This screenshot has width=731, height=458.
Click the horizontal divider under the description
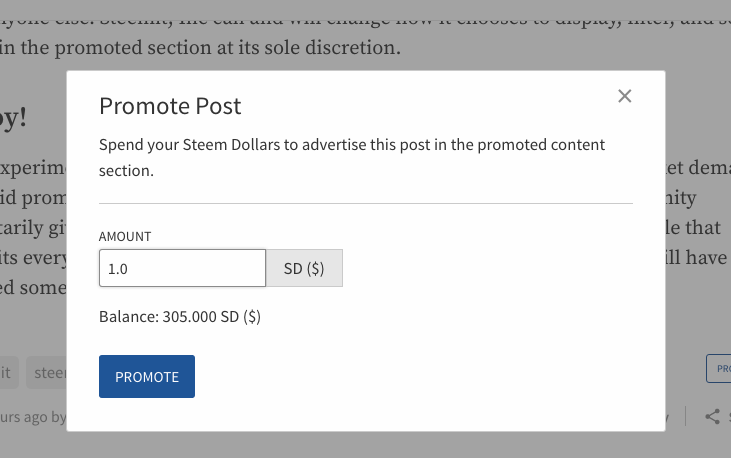[366, 203]
